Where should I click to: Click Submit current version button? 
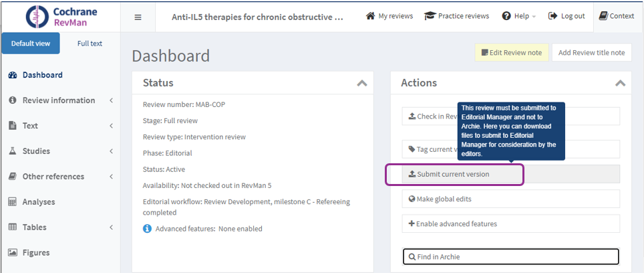pos(454,174)
